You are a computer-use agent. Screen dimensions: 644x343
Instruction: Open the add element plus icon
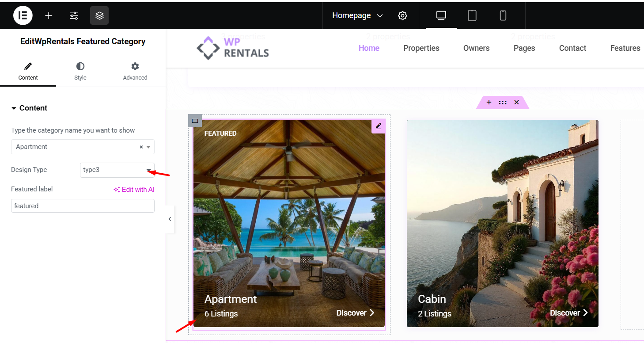click(49, 15)
